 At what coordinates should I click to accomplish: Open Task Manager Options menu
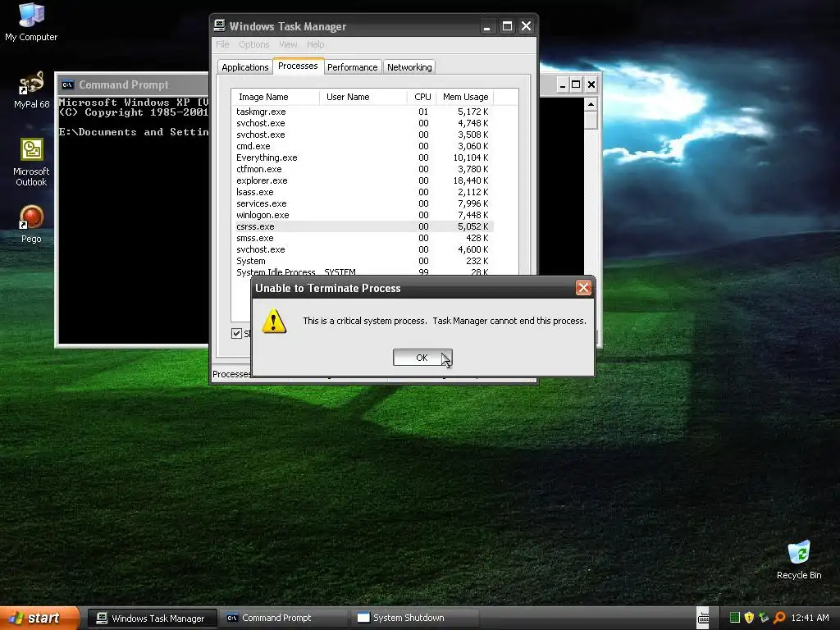click(x=254, y=44)
